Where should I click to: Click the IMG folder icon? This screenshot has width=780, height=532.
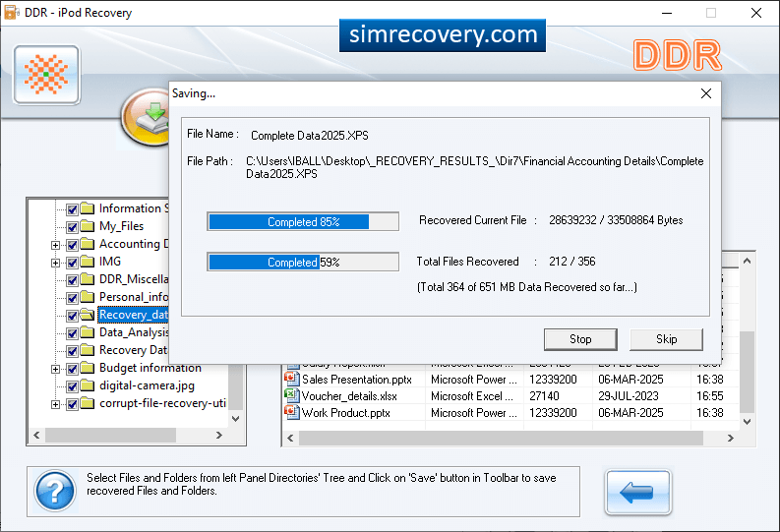[x=88, y=262]
